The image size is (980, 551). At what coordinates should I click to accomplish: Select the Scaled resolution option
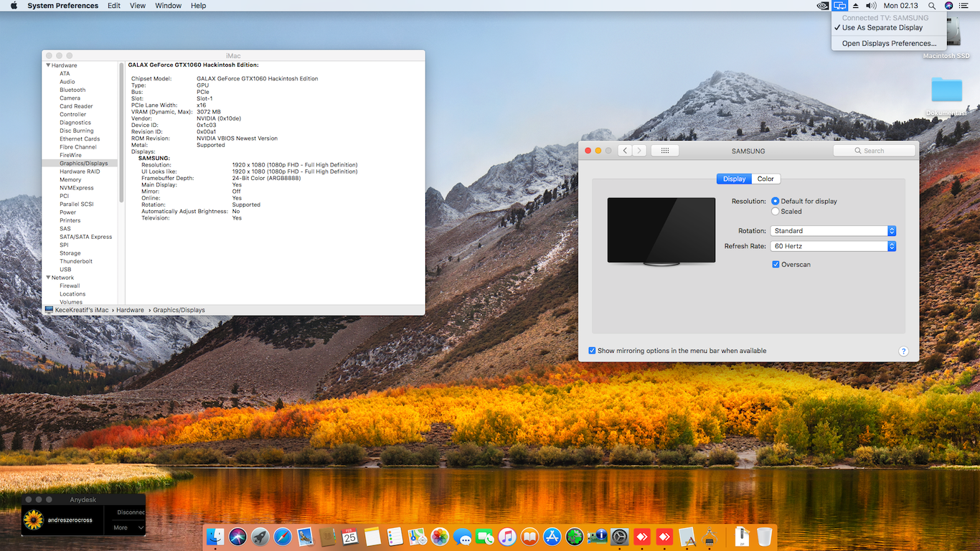776,212
